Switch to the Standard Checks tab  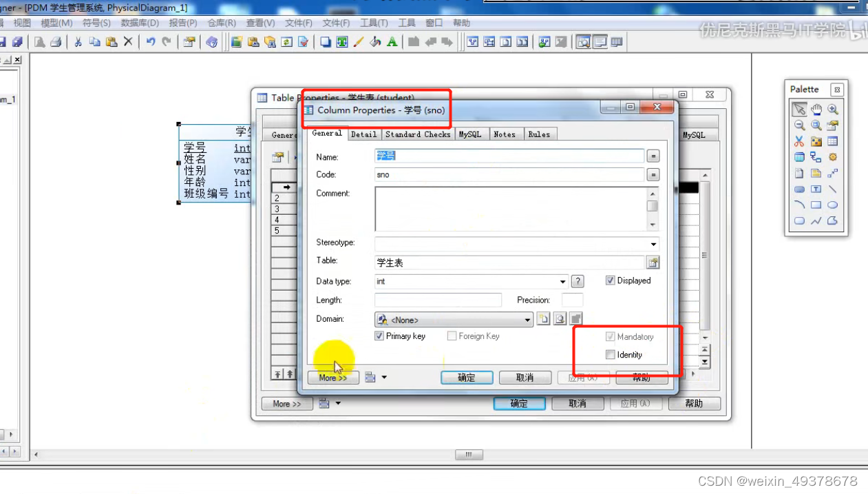tap(417, 134)
